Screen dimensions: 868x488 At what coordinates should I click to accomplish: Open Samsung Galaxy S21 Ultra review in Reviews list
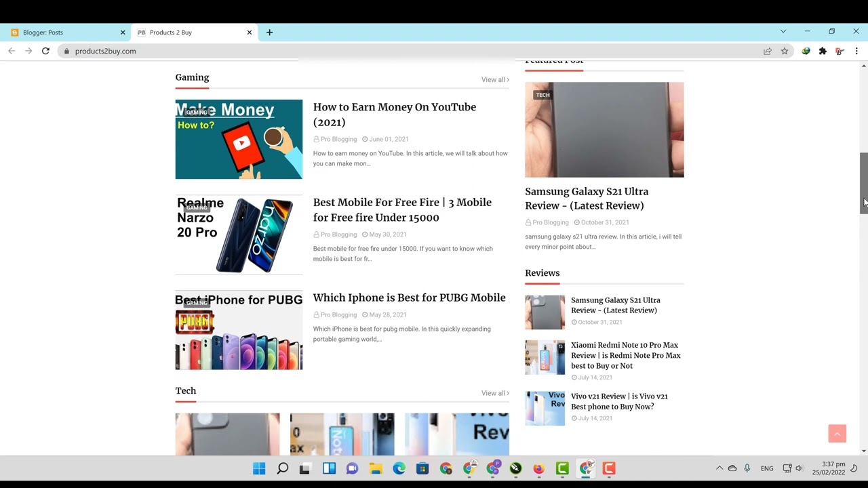(616, 305)
